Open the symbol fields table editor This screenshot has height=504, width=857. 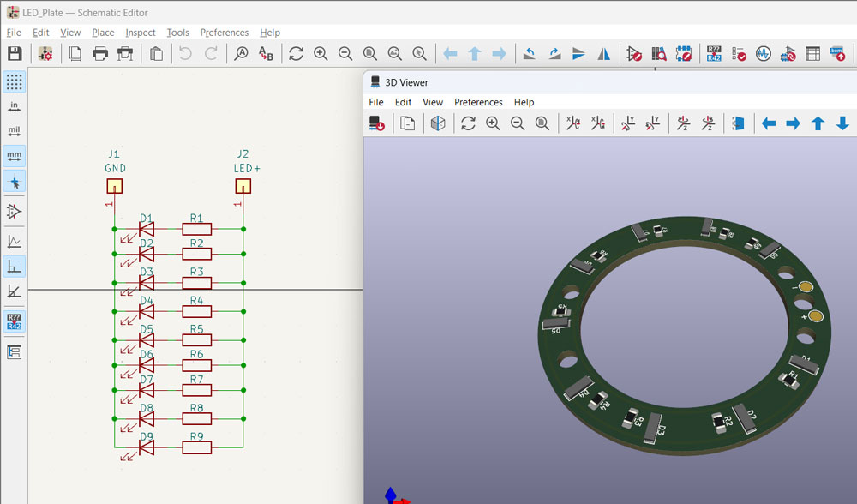coord(812,54)
